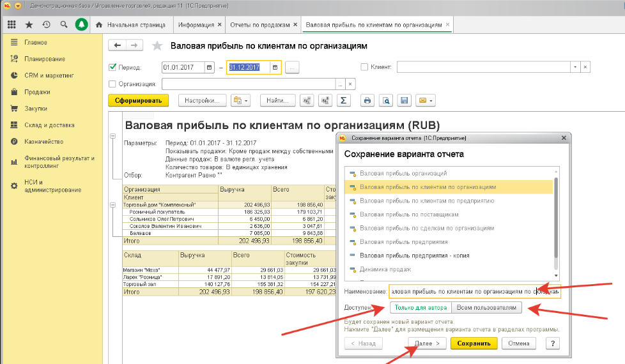
Task: Toggle the Период checkbox
Action: [113, 67]
